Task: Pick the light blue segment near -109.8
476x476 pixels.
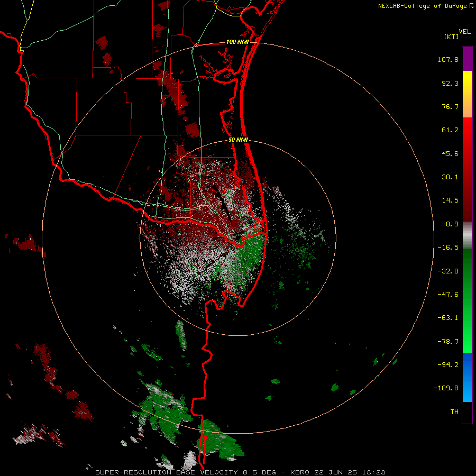Action: point(467,390)
